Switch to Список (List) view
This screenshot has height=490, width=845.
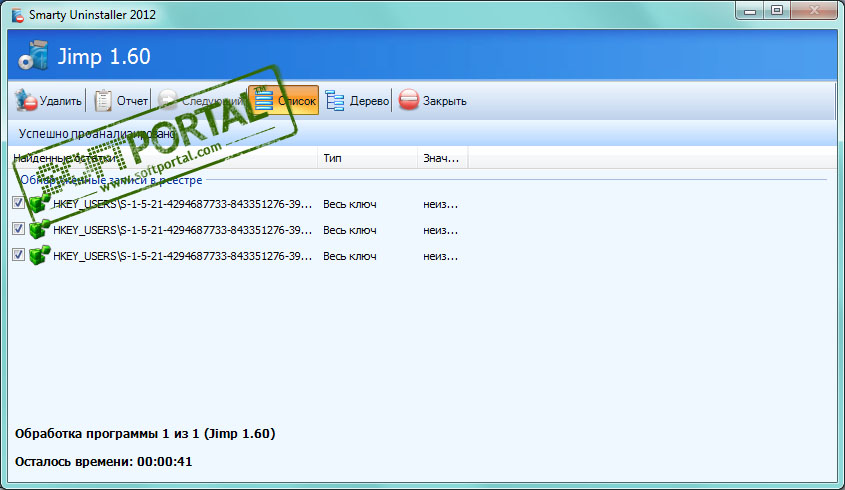(x=284, y=101)
